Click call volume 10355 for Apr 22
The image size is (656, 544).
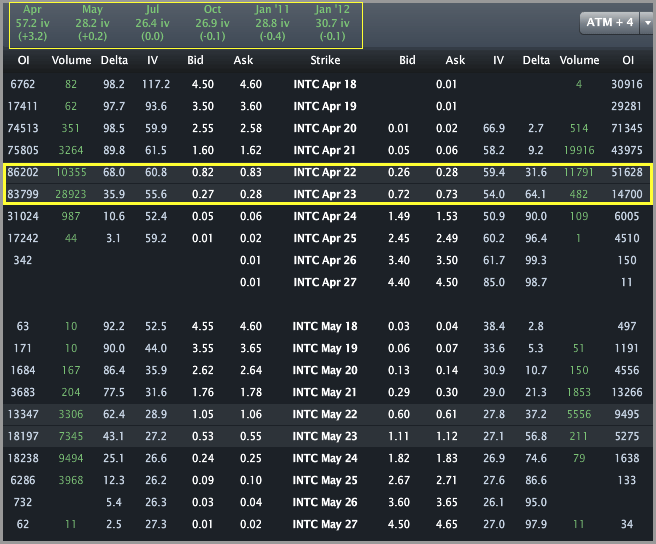pyautogui.click(x=71, y=172)
